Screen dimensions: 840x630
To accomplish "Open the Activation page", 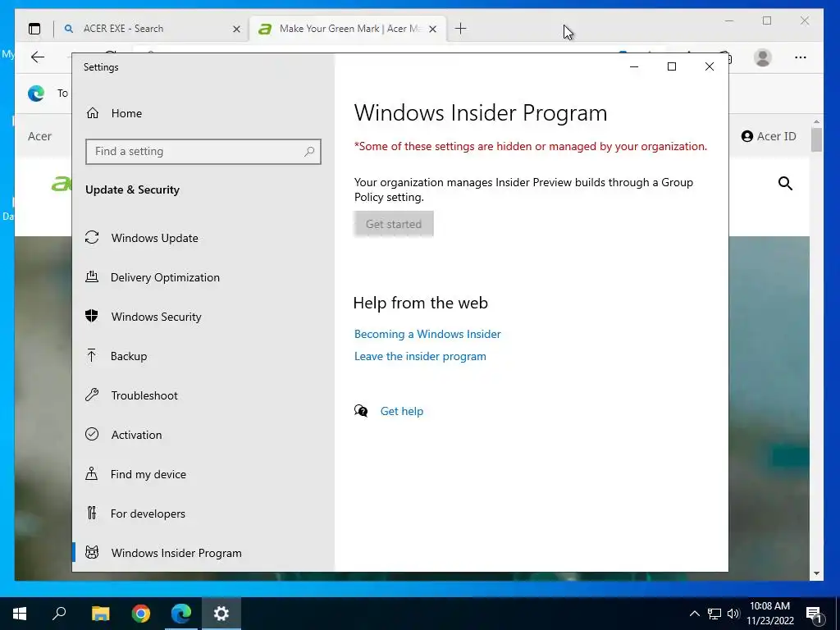I will (x=136, y=435).
